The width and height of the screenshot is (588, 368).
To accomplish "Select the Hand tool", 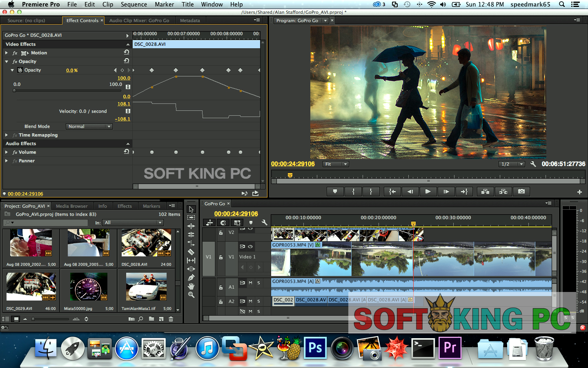I will coord(191,286).
